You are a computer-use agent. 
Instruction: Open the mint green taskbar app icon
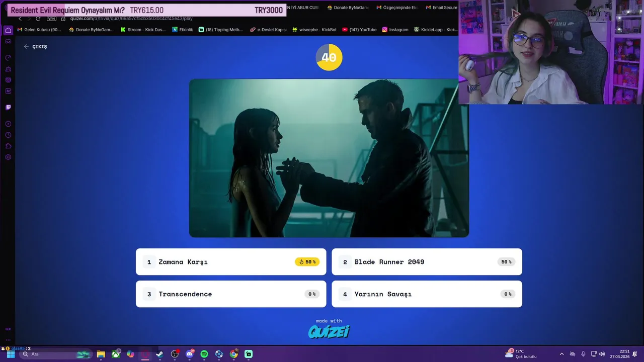click(249, 354)
